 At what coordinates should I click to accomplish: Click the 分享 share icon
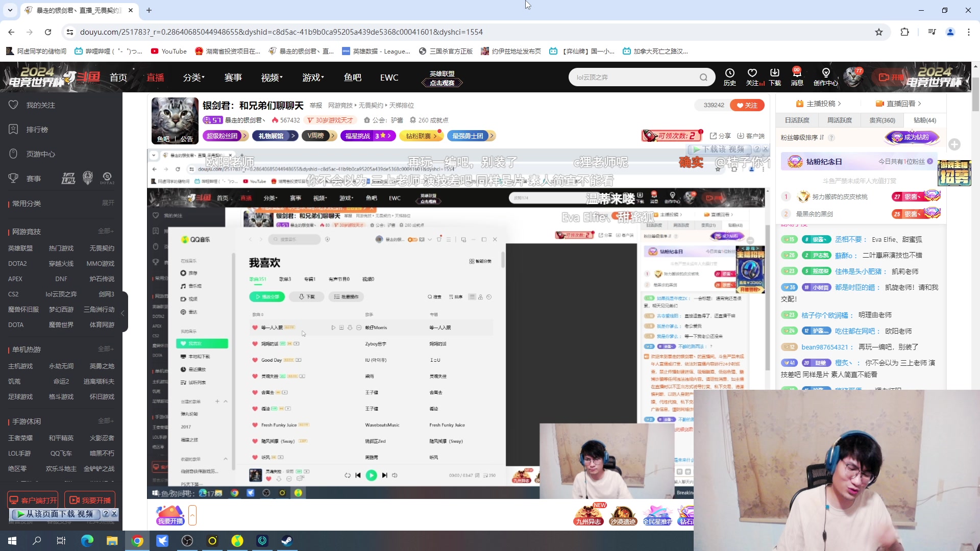coord(720,136)
